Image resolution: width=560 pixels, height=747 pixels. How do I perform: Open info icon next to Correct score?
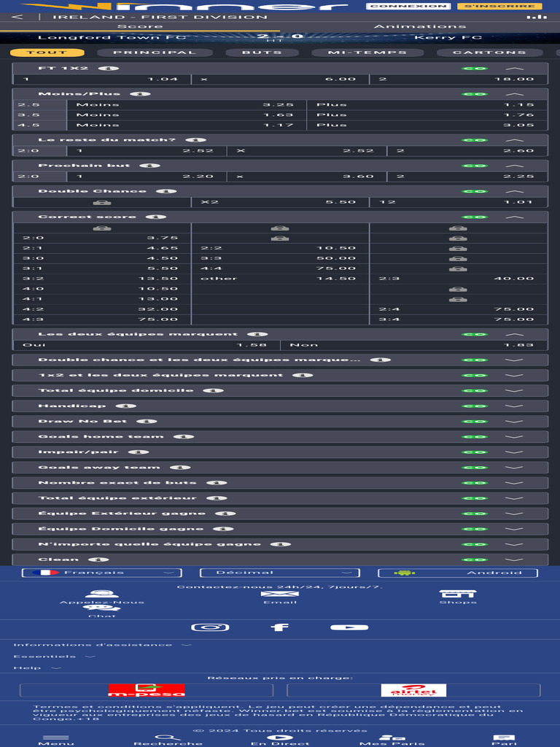(156, 217)
